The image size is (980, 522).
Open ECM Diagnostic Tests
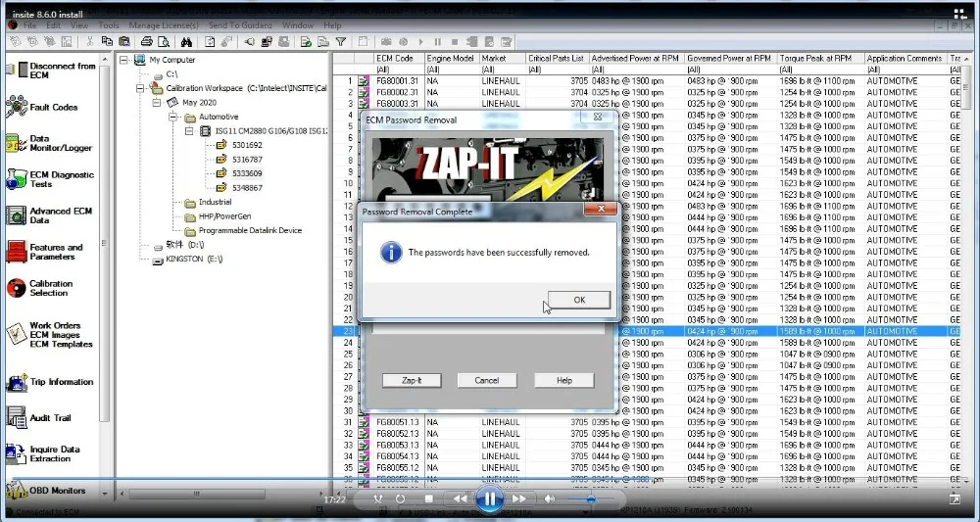point(50,179)
